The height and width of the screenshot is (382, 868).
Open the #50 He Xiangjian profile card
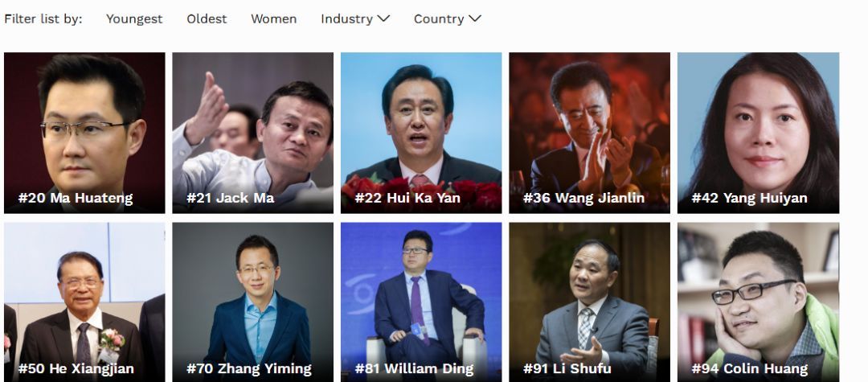[84, 302]
